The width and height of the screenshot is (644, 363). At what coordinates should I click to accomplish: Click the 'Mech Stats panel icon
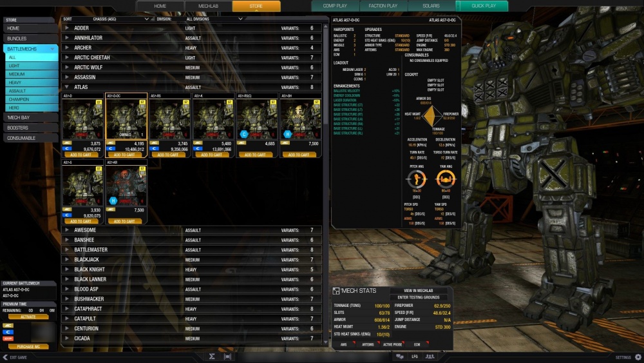pos(336,291)
